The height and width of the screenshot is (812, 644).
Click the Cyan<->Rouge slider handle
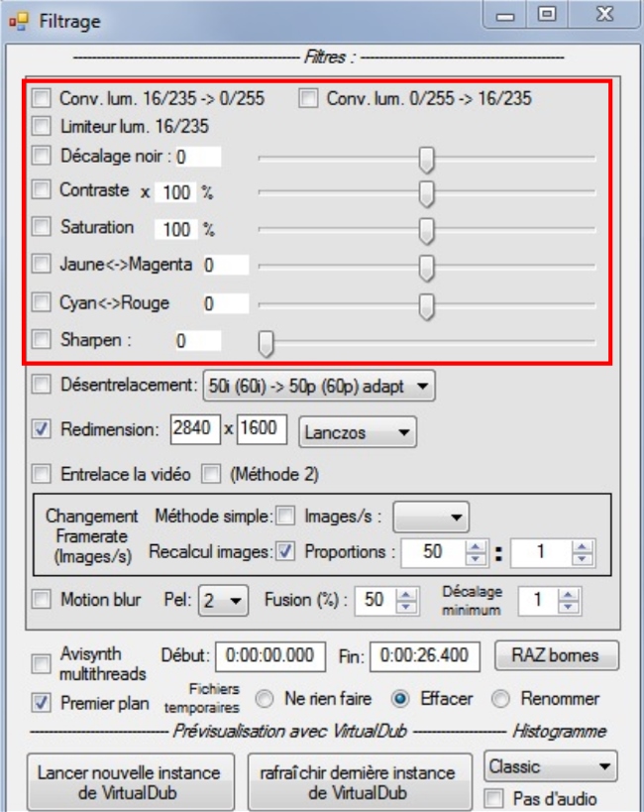[427, 307]
